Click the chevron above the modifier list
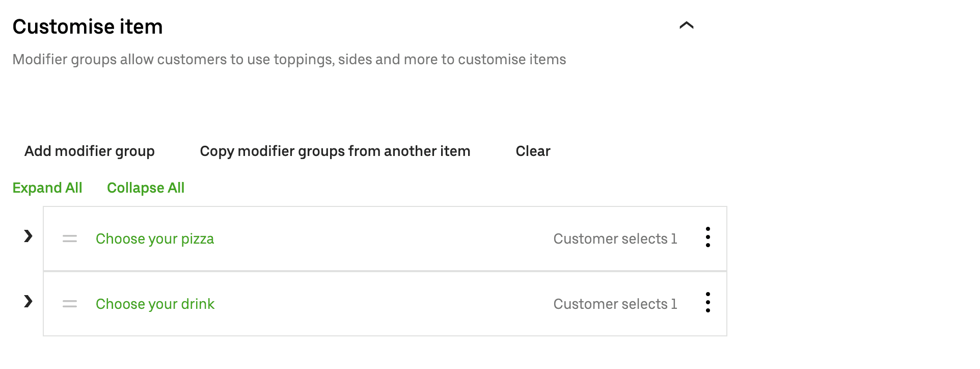The image size is (980, 369). tap(687, 25)
